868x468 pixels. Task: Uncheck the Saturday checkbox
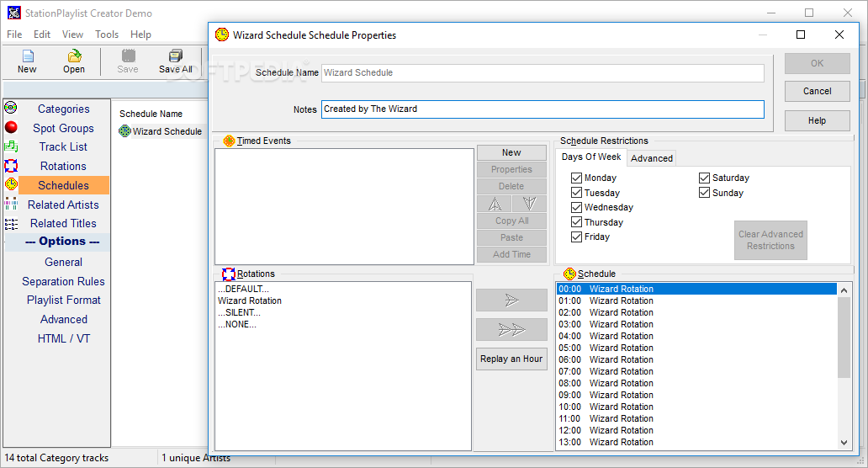(704, 178)
